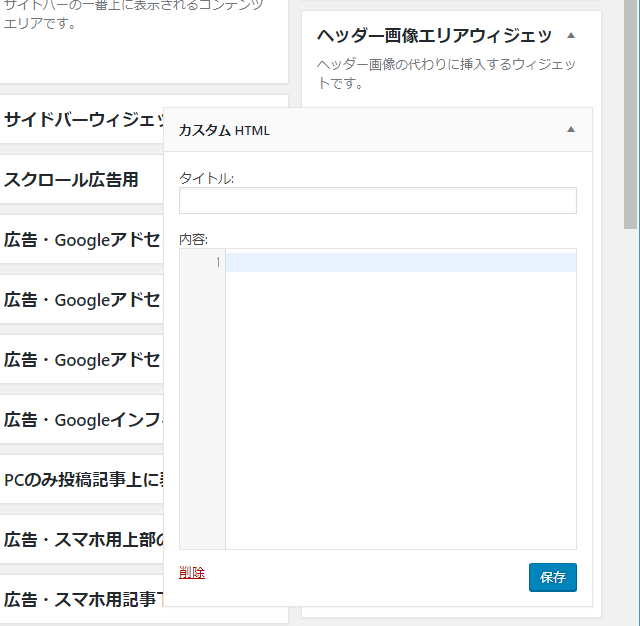The height and width of the screenshot is (626, 640).
Task: Click the red 削除 link
Action: point(192,573)
